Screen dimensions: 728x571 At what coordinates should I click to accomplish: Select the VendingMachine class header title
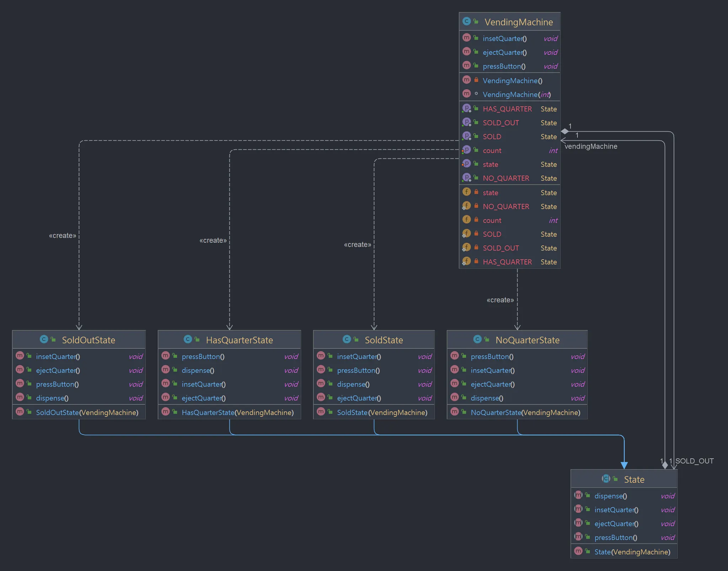coord(518,22)
